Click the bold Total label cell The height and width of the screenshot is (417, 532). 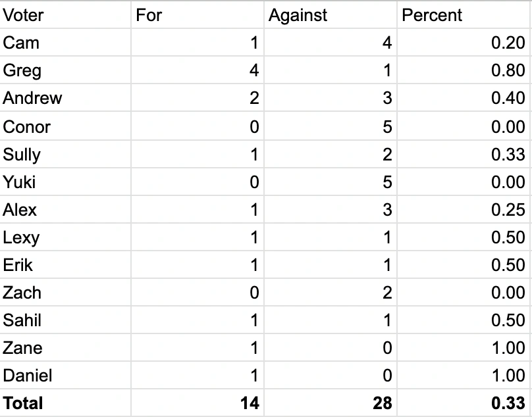point(23,403)
